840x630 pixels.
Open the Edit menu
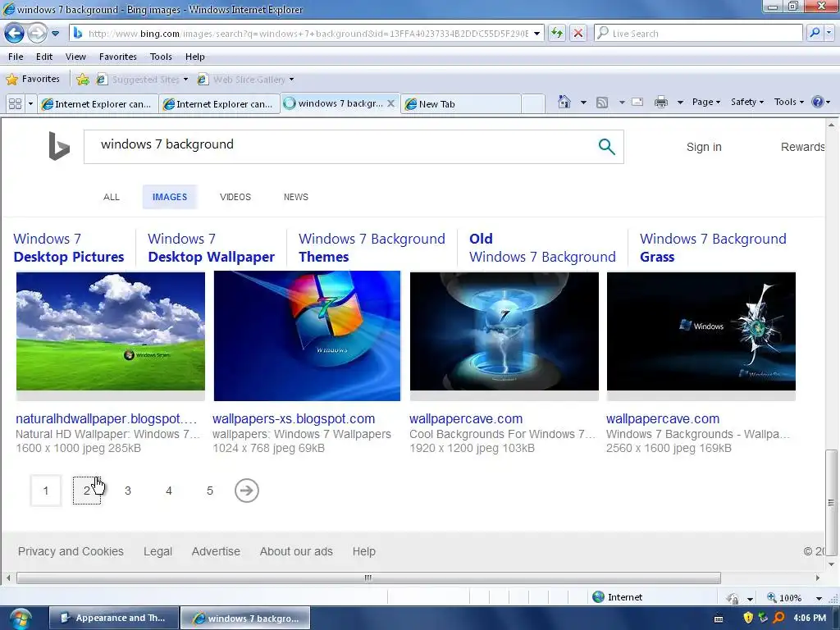(x=44, y=57)
